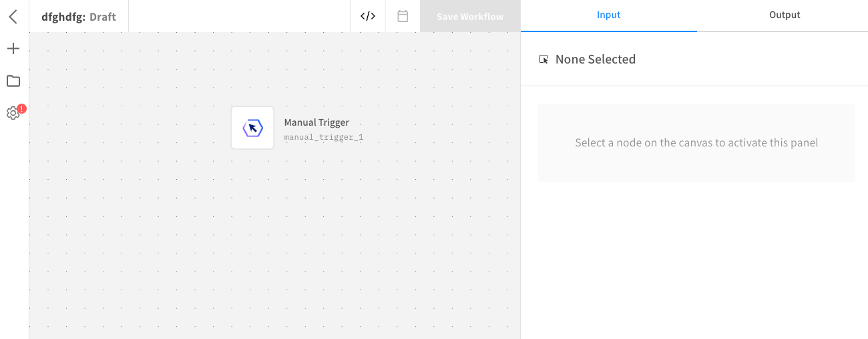
Task: Click the Manual Trigger node label
Action: point(316,122)
